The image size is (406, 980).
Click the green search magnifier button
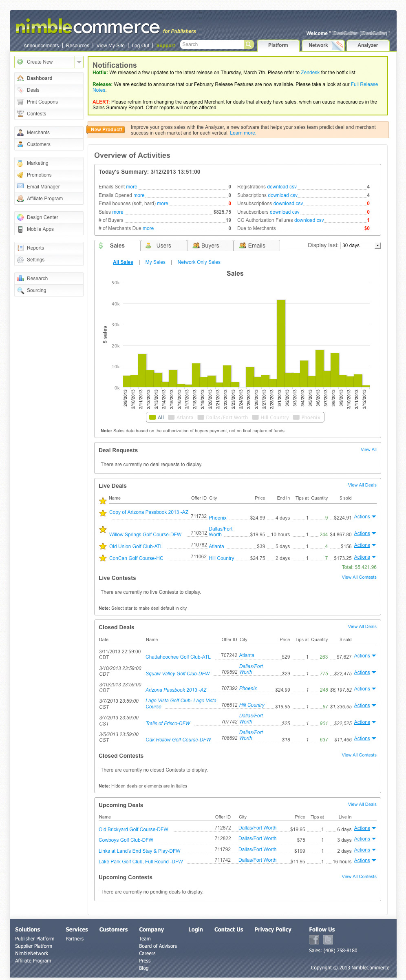pyautogui.click(x=249, y=44)
